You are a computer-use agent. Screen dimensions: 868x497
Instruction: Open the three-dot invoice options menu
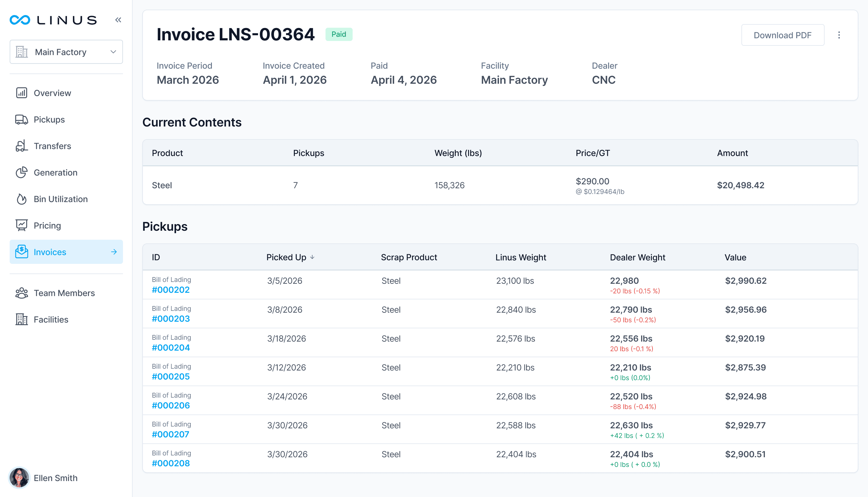(x=839, y=35)
